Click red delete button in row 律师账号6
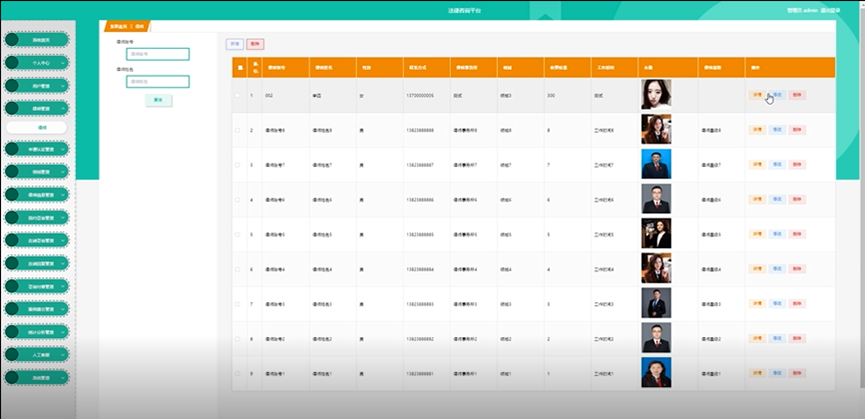865x419 pixels. pyautogui.click(x=797, y=199)
